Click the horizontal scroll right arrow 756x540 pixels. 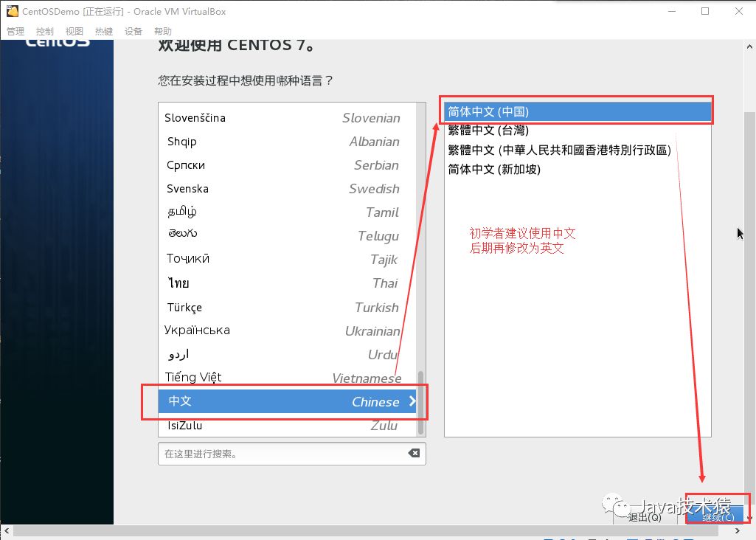click(738, 531)
